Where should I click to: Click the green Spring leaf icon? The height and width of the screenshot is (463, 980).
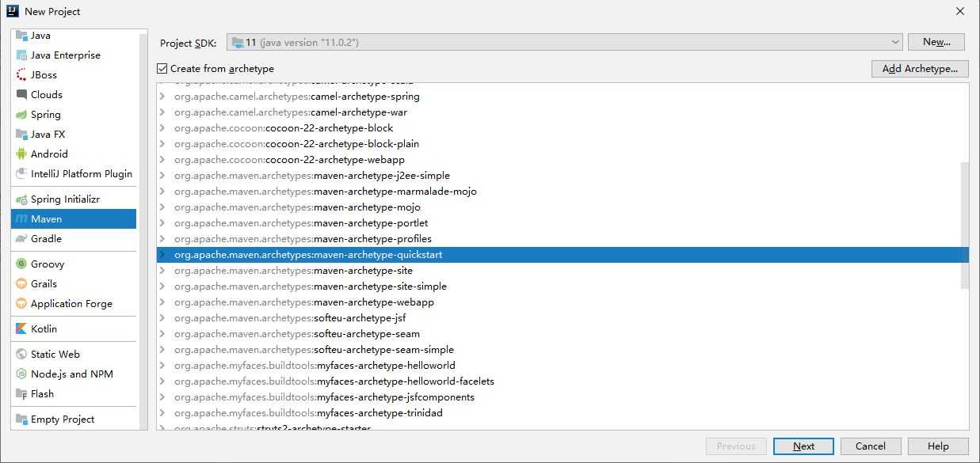coord(21,115)
